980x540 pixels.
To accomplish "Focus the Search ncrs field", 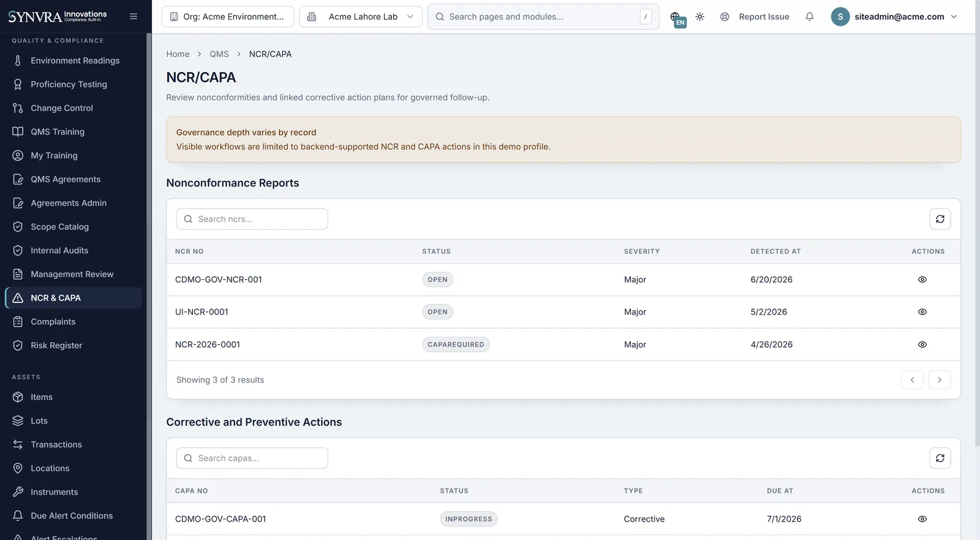I will [252, 219].
